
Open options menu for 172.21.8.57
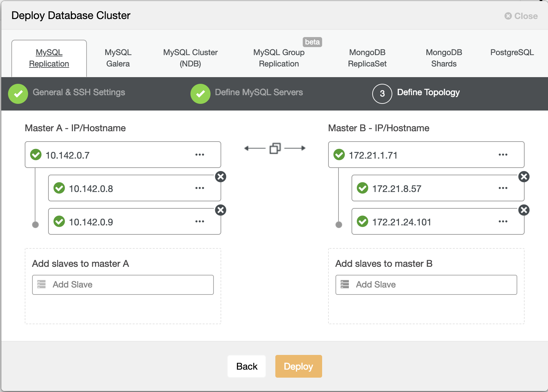(x=503, y=188)
